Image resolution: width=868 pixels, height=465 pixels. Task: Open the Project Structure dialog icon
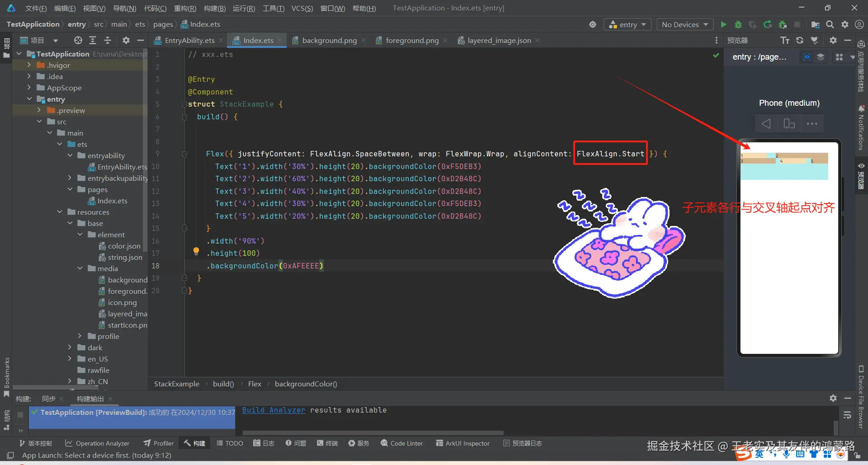pyautogui.click(x=815, y=24)
